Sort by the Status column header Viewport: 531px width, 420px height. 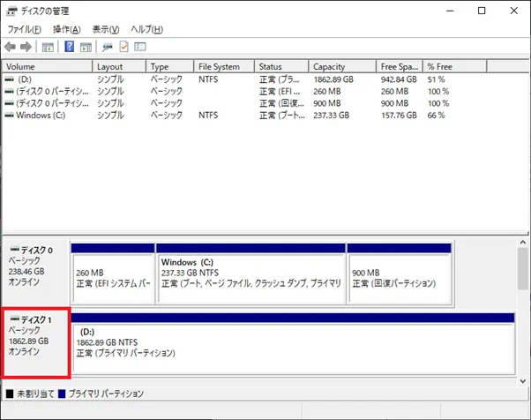(281, 66)
